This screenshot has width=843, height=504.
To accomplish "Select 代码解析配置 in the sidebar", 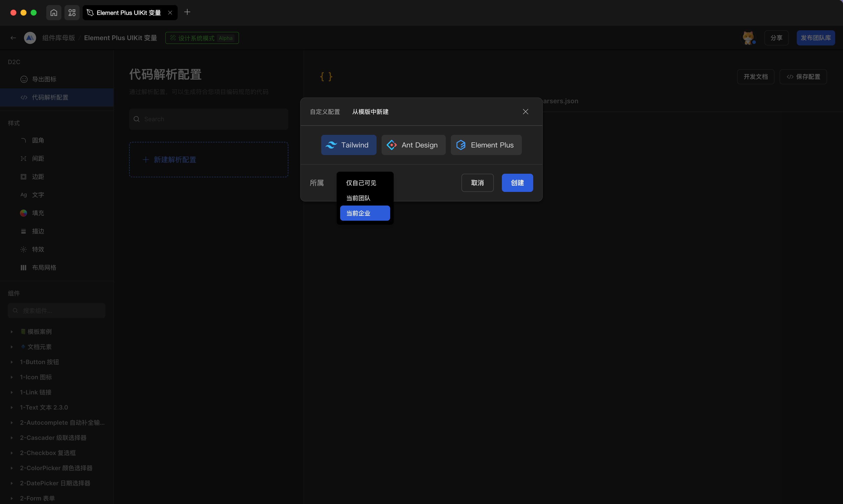I will point(57,97).
